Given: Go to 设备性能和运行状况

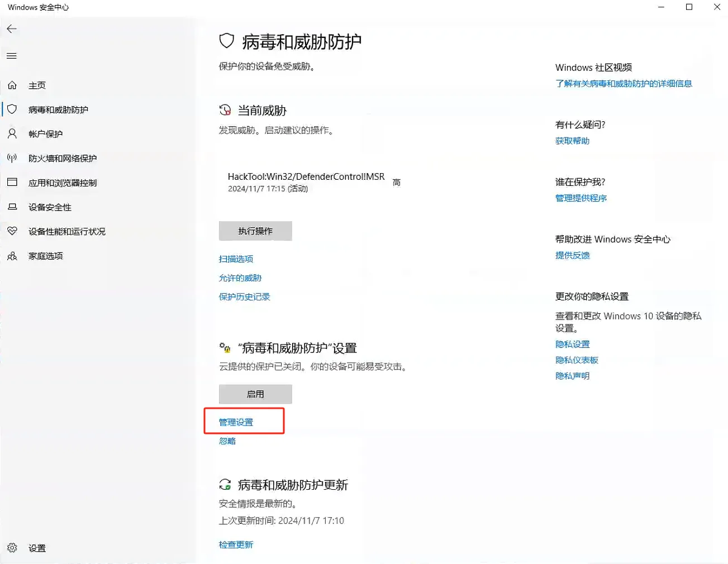Looking at the screenshot, I should [x=67, y=231].
